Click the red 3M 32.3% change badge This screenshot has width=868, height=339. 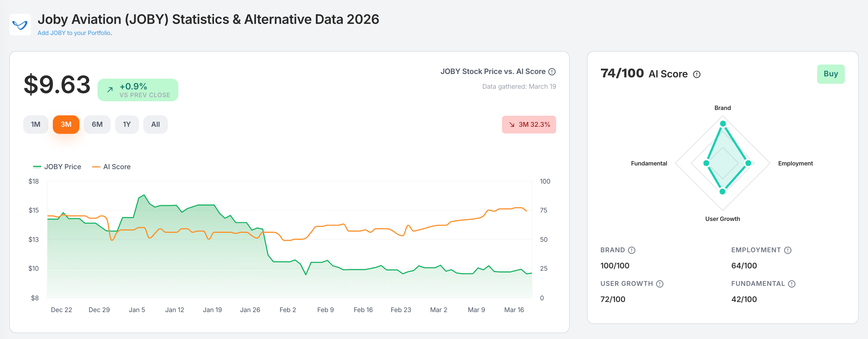click(529, 125)
